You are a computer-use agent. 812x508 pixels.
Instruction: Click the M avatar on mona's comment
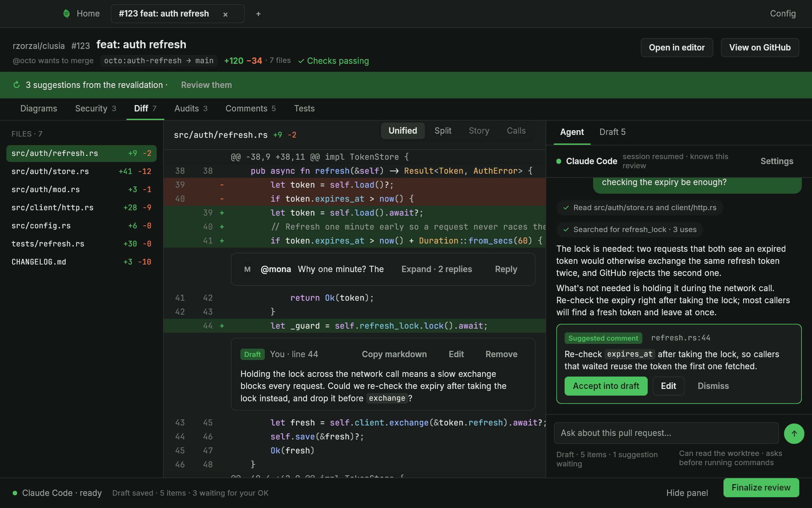point(248,269)
